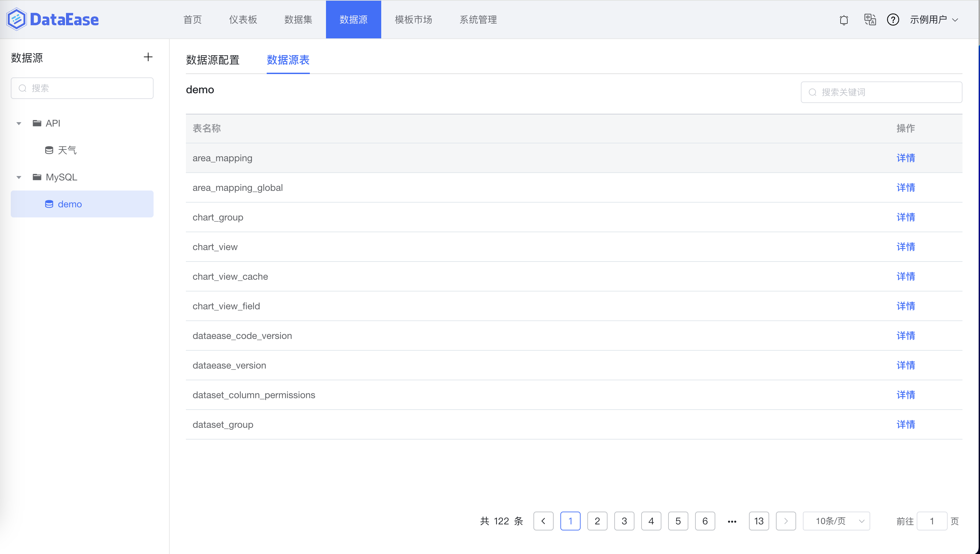Open 详情 for area_mapping

point(905,158)
